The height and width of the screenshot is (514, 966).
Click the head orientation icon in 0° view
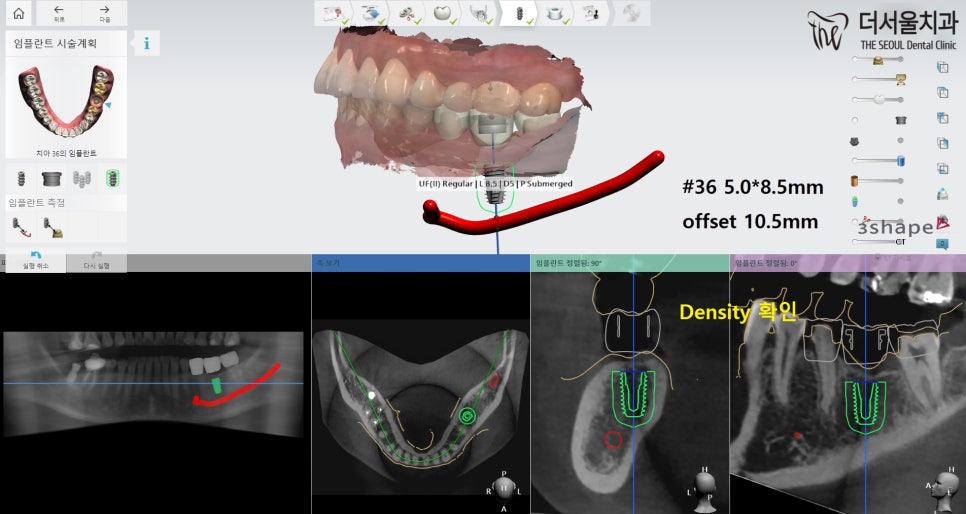click(942, 487)
